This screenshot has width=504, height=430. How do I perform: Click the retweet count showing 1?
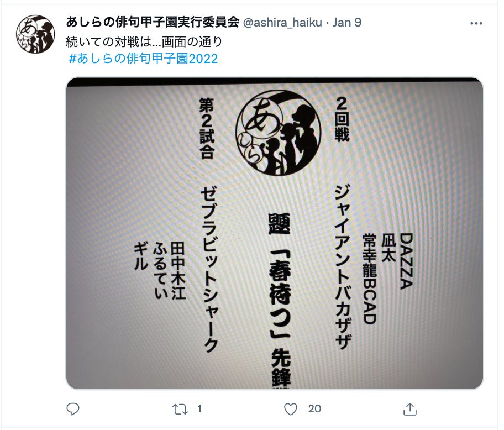tap(200, 409)
